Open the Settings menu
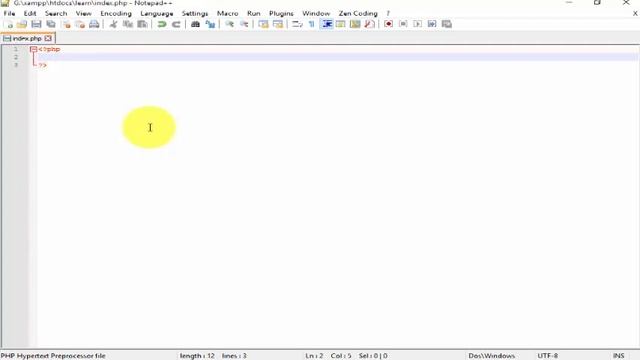Screen dimensions: 640x360 pos(195,13)
